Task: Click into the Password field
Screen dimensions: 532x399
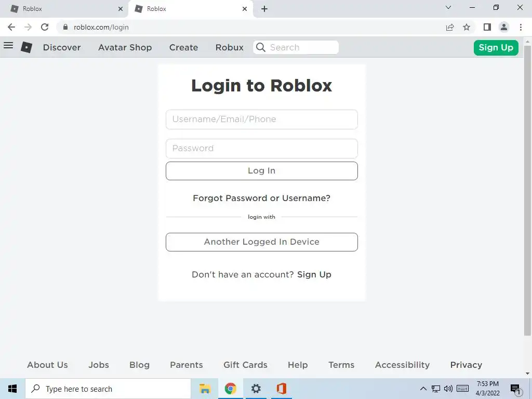Action: 262,148
